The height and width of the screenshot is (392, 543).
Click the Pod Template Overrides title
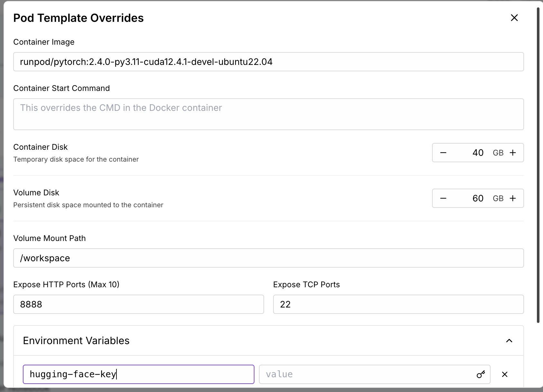click(78, 18)
